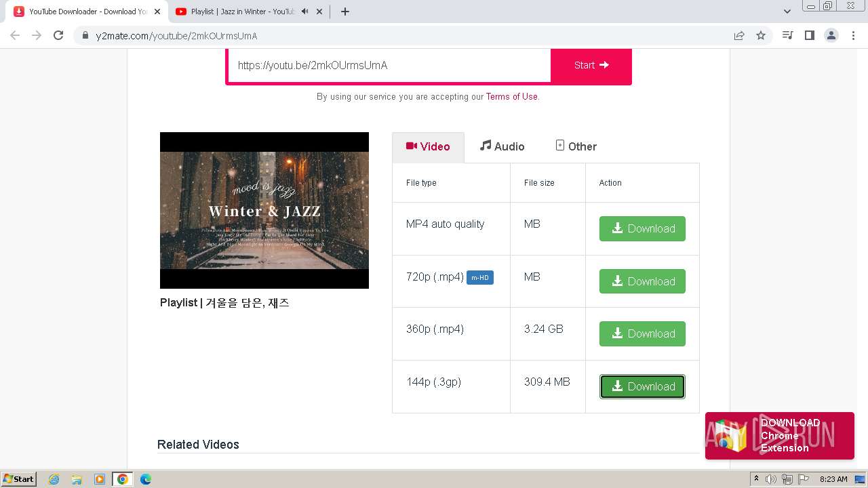
Task: Click the YouTube URL input field
Action: tap(389, 66)
